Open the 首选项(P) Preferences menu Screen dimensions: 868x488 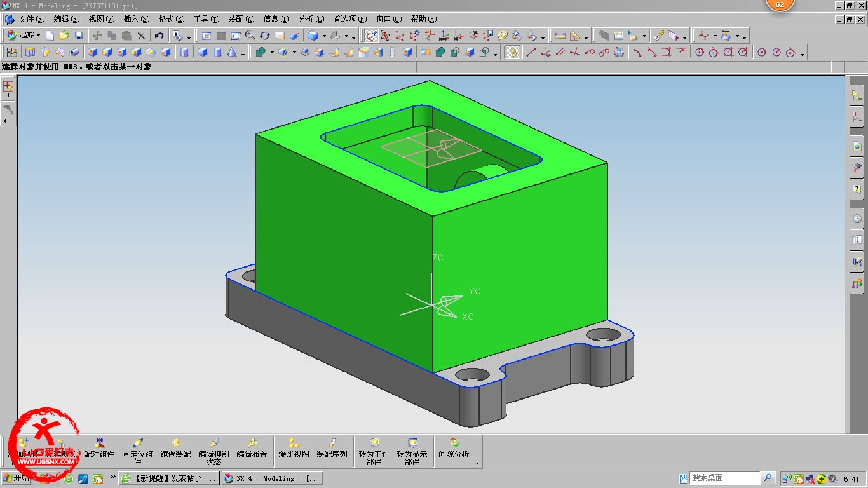[x=350, y=19]
